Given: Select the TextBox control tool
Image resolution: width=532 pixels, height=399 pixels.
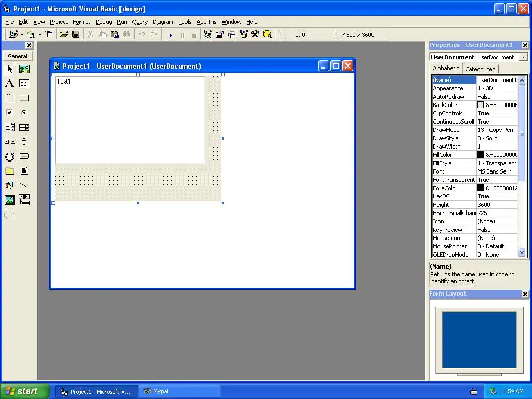Looking at the screenshot, I should (x=24, y=84).
